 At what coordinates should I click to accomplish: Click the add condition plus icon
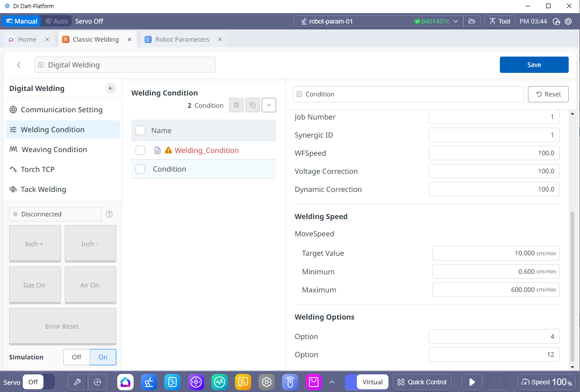tap(268, 105)
